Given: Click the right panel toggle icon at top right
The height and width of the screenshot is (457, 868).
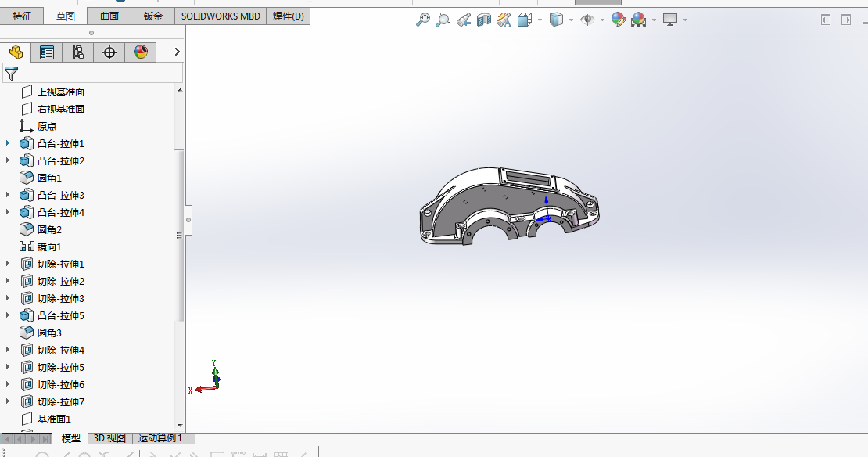Looking at the screenshot, I should tap(846, 20).
